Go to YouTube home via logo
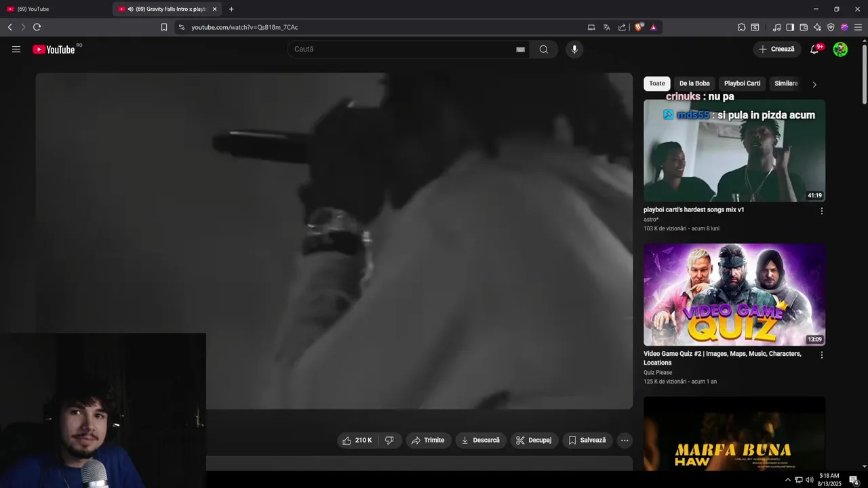Viewport: 868px width, 488px height. [54, 49]
